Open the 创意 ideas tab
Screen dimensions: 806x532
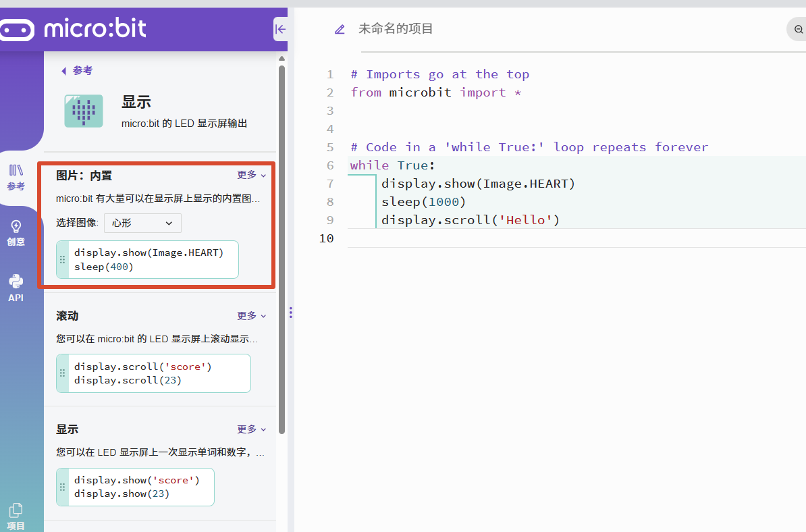[x=16, y=233]
